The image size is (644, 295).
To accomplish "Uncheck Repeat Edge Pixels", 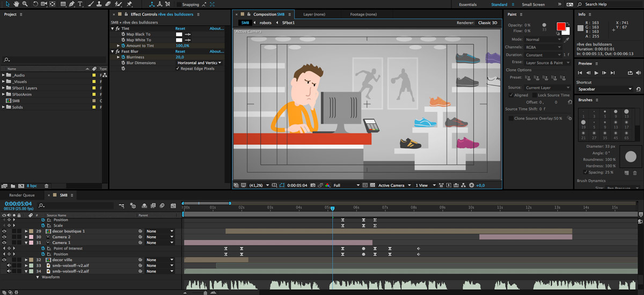I will tap(178, 69).
